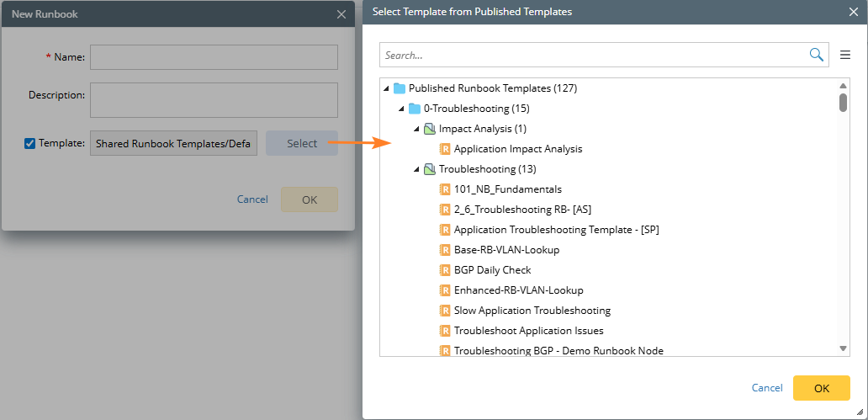Viewport: 868px width, 420px height.
Task: Click the Published Runbook Templates folder icon
Action: click(400, 88)
